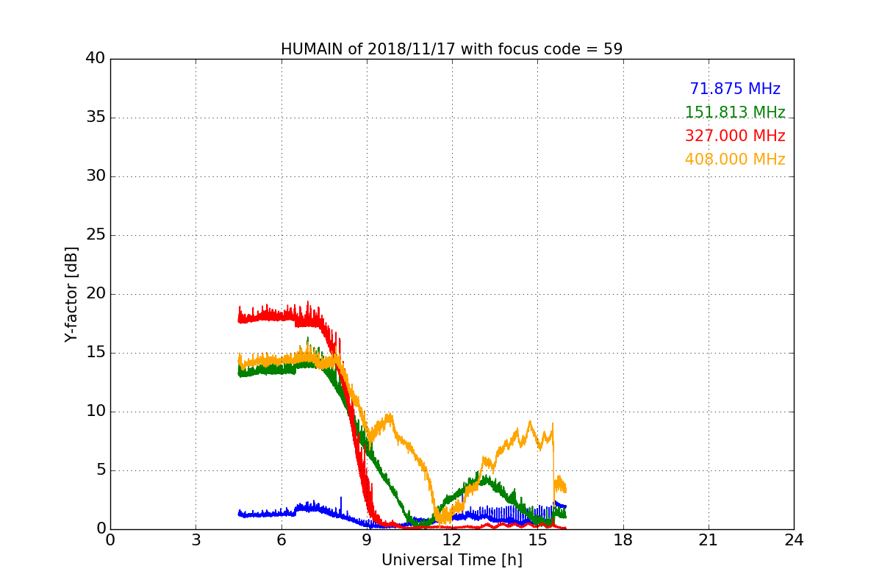The image size is (882, 588).
Task: Click the y-axis tick label 35
Action: tap(96, 118)
